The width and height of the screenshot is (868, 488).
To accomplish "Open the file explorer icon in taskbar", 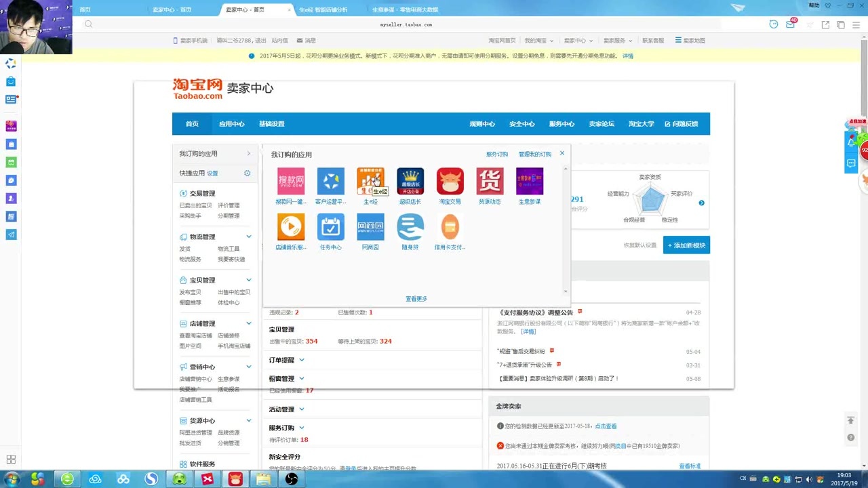I will pos(263,479).
